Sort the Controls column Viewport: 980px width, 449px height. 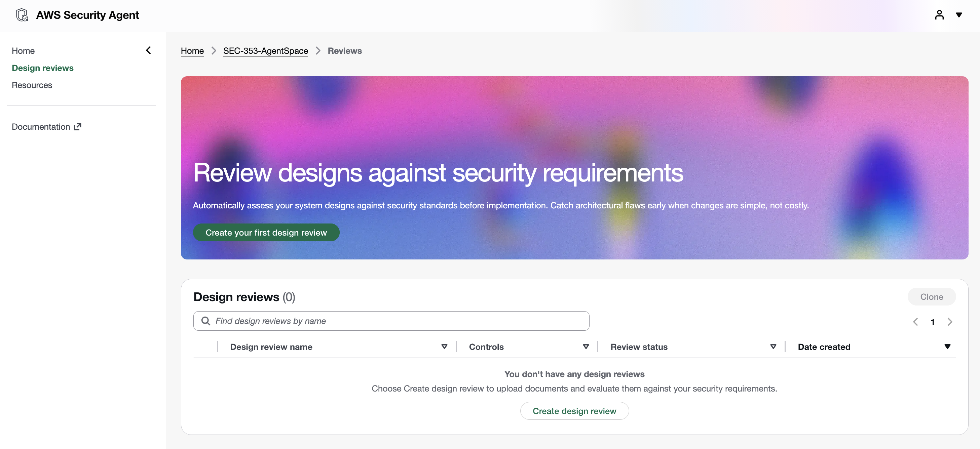pyautogui.click(x=586, y=347)
